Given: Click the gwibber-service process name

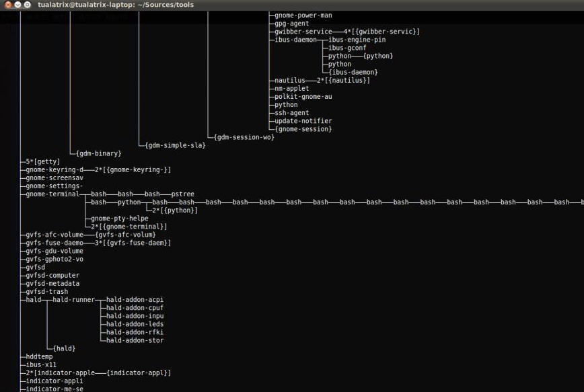Looking at the screenshot, I should (303, 32).
